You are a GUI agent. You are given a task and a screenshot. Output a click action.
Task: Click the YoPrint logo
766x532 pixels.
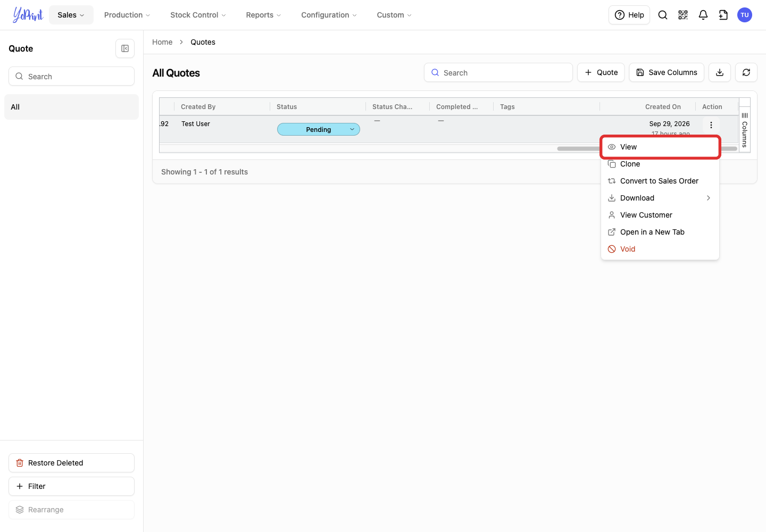coord(28,15)
